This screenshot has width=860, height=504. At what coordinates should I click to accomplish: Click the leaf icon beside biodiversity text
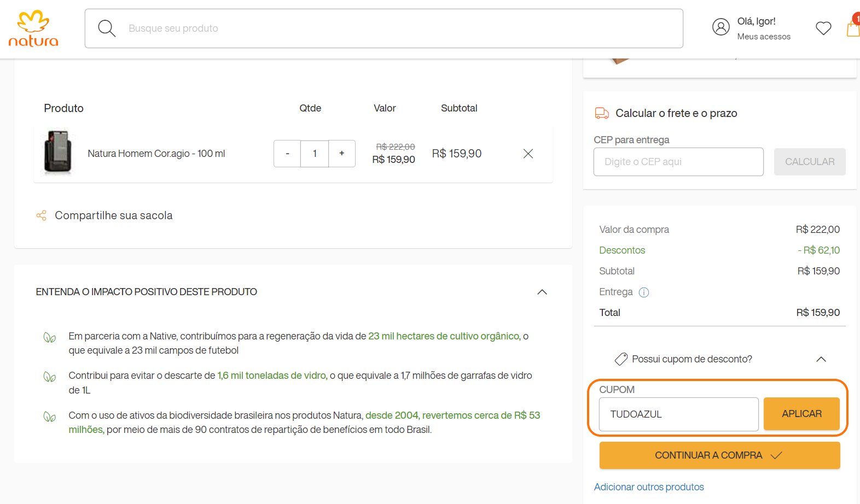point(49,417)
